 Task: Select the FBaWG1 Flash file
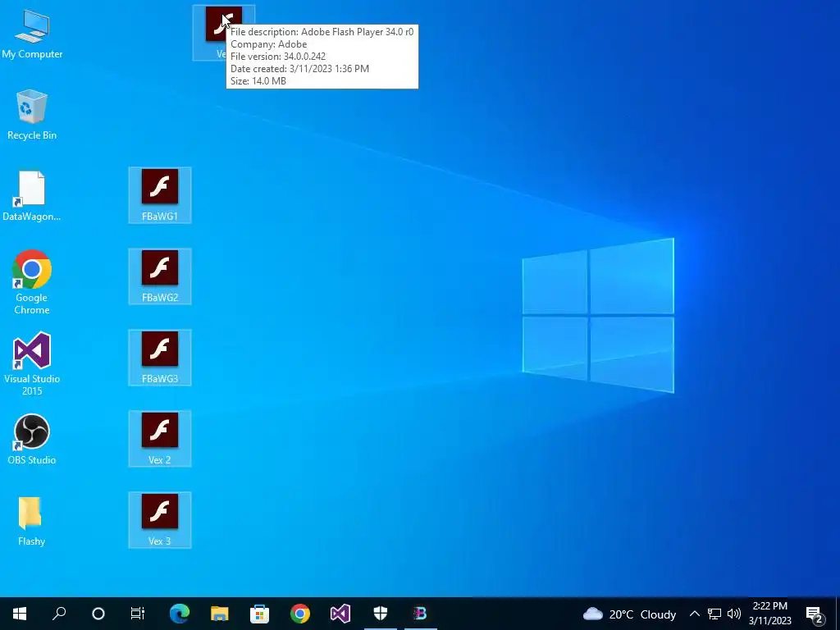(160, 195)
